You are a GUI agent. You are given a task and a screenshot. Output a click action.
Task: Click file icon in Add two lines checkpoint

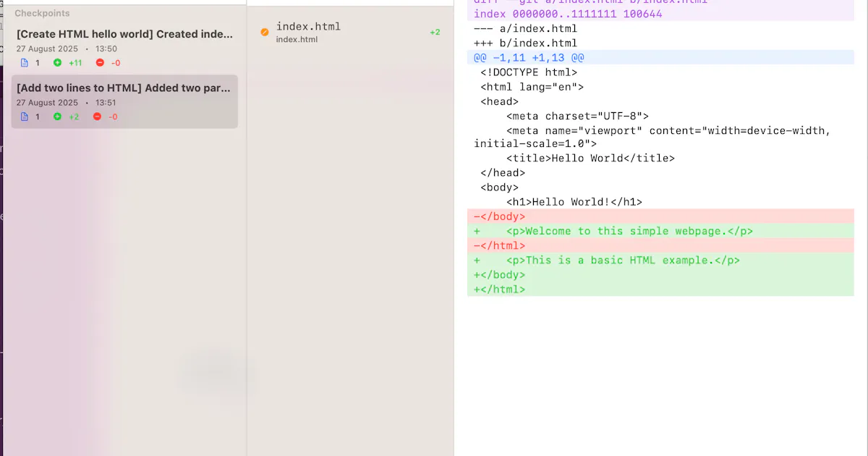pyautogui.click(x=24, y=117)
